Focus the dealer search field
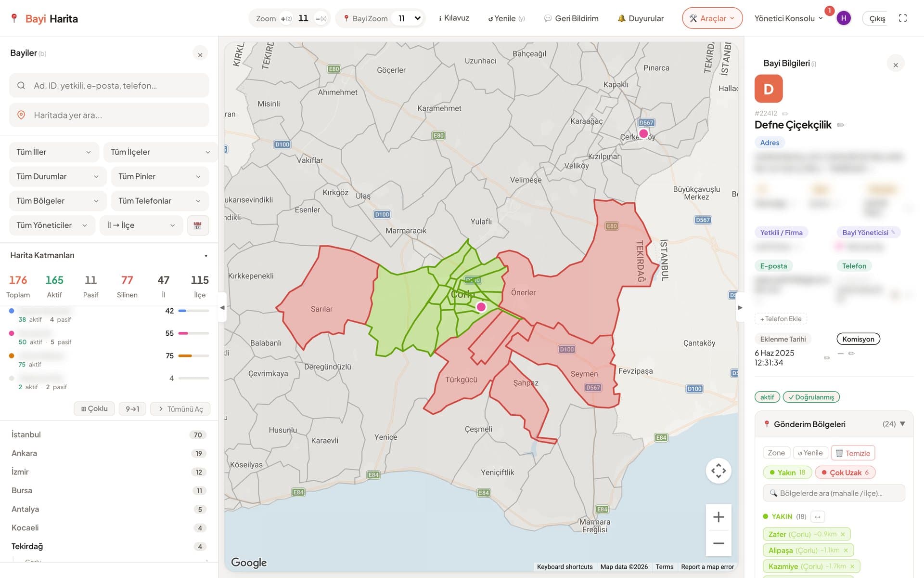 109,86
